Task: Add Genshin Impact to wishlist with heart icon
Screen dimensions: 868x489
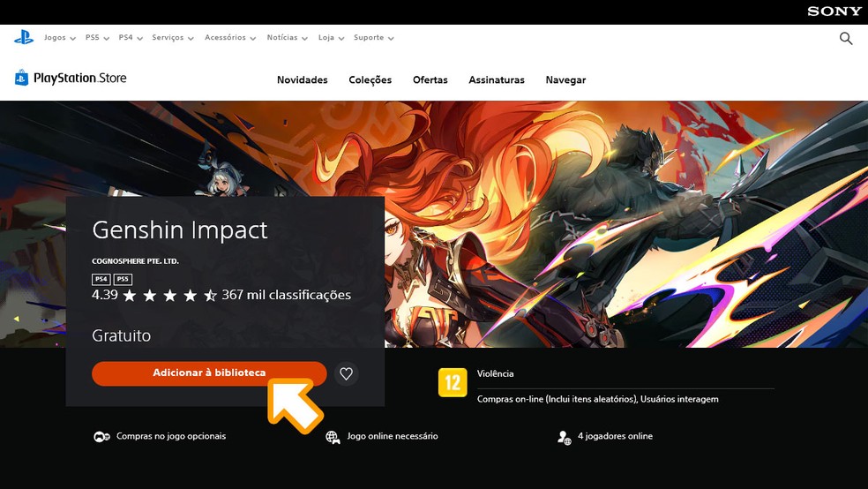Action: [x=346, y=373]
